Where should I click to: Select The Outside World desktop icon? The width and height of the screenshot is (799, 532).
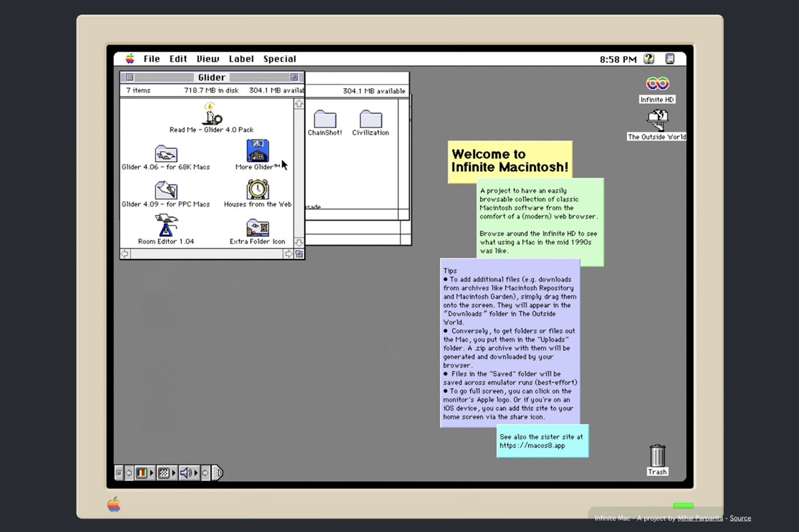coord(657,120)
